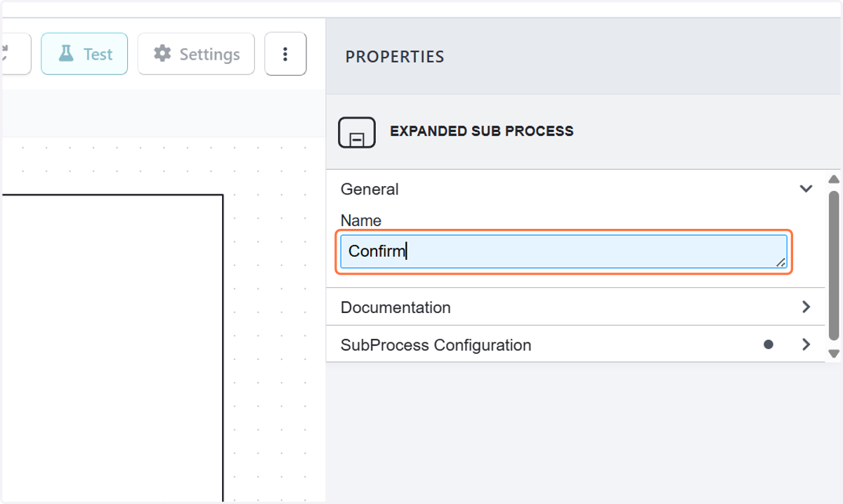Click the partially visible button left of Test

click(15, 54)
